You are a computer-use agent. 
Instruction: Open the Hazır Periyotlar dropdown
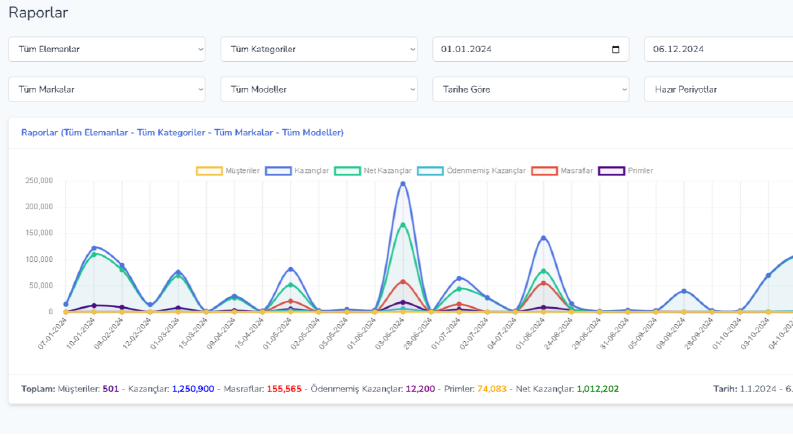(x=719, y=89)
